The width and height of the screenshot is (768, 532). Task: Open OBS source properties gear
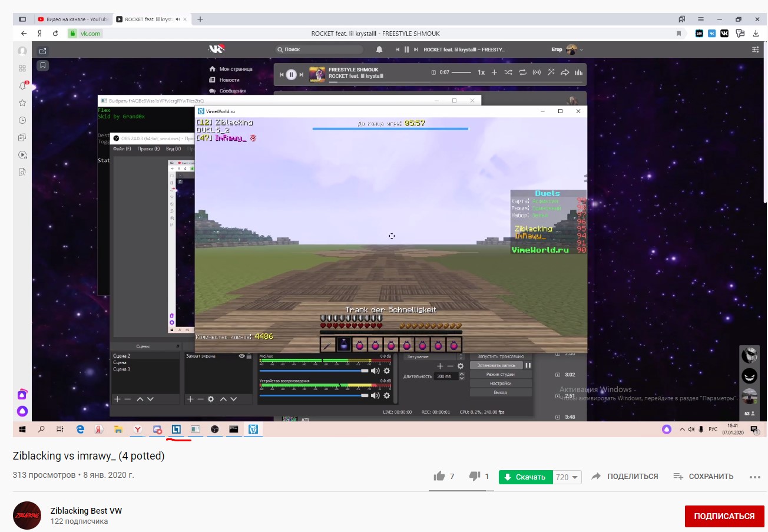[210, 399]
